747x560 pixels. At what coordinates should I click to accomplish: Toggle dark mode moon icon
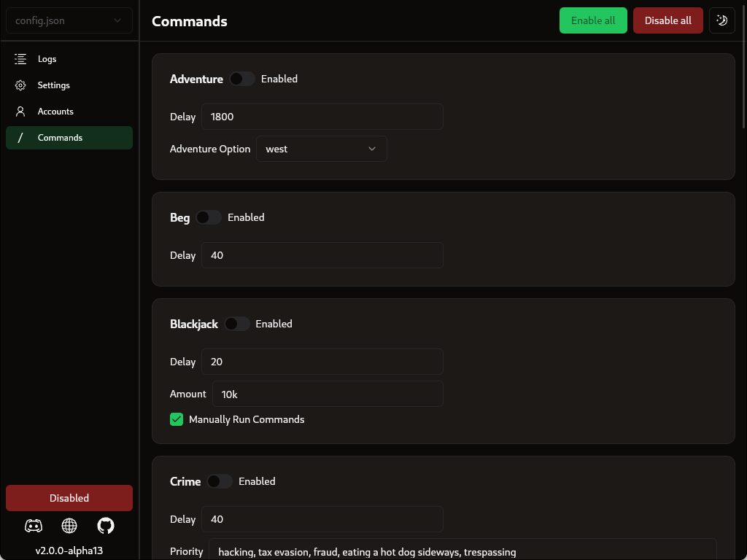coord(721,20)
